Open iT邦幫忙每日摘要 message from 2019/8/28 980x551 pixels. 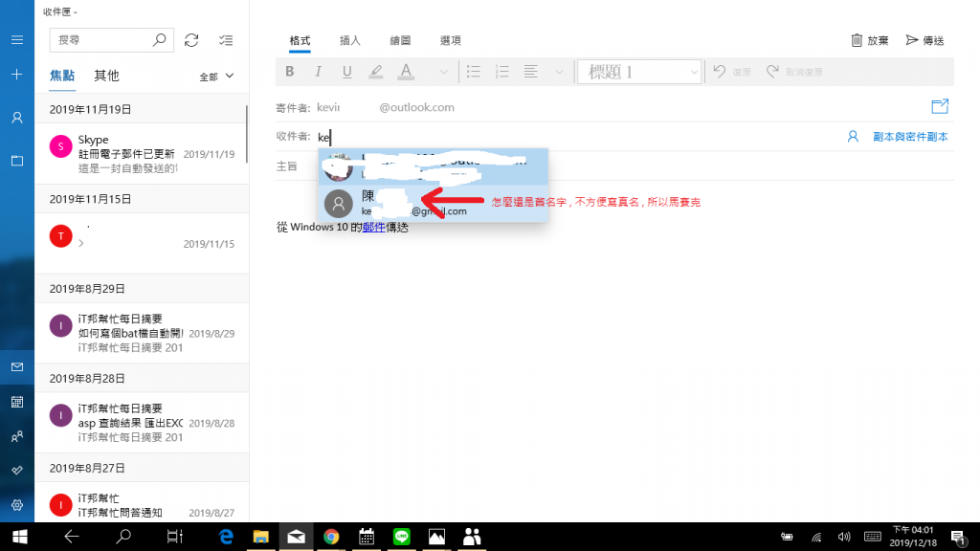(142, 422)
